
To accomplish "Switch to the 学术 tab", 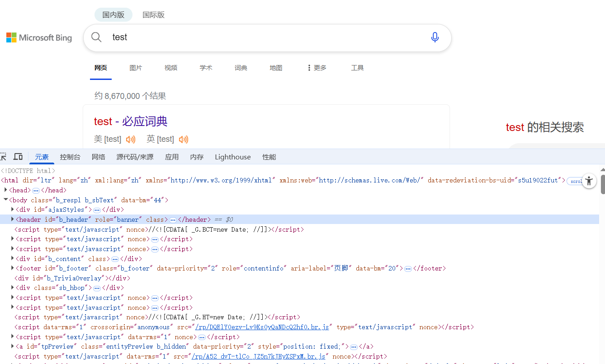I will coord(206,68).
